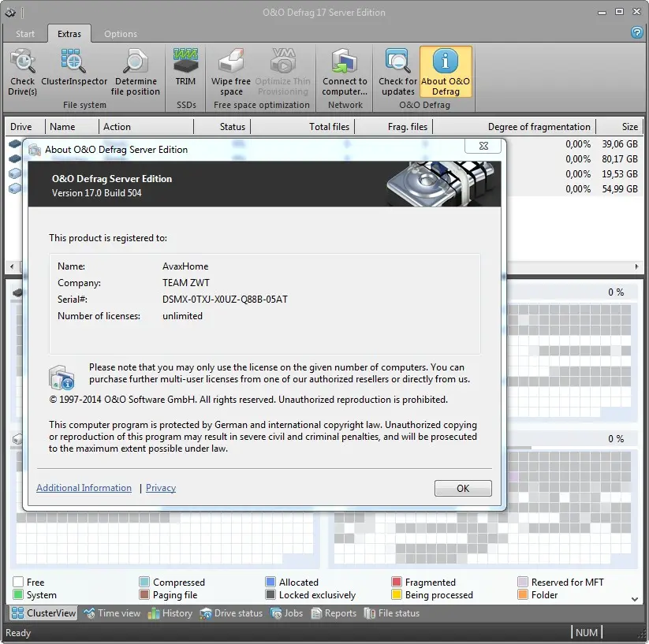Click the application menu icon in title bar

(10, 13)
